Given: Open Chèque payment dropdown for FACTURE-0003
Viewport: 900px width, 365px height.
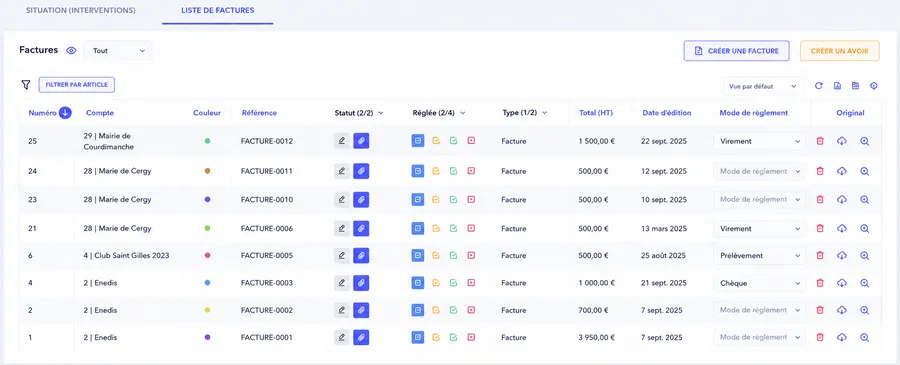Looking at the screenshot, I should (759, 283).
